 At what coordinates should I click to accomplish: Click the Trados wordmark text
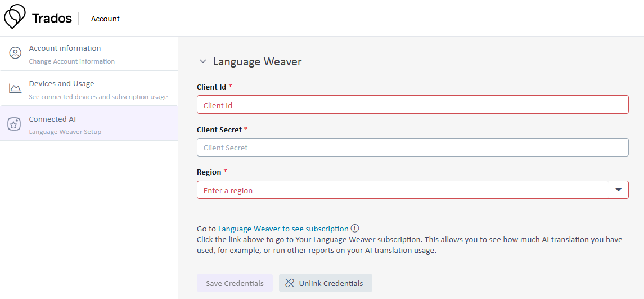52,19
